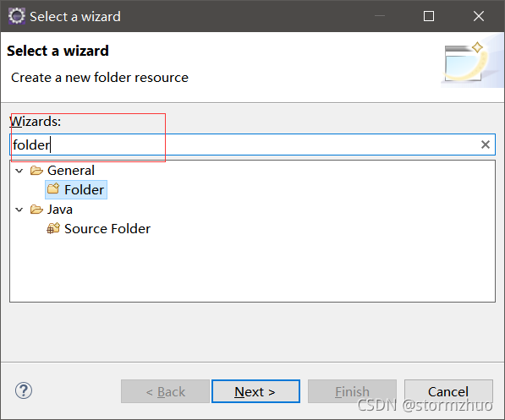
Task: Collapse the General category
Action: point(19,171)
